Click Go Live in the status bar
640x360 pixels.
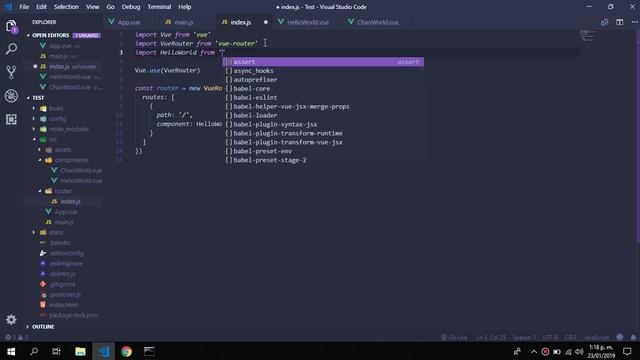[x=454, y=338]
